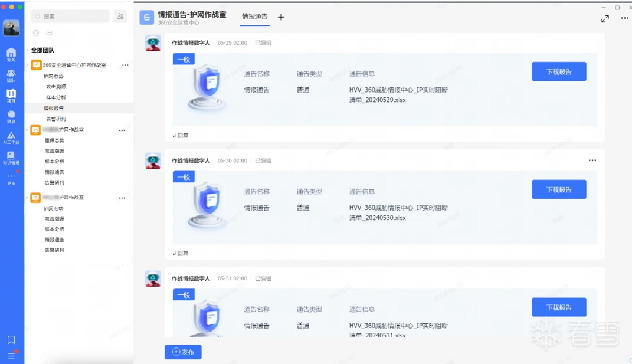
Task: Click the blue channel icon beside 情报通告-护网作战室
Action: pyautogui.click(x=147, y=17)
